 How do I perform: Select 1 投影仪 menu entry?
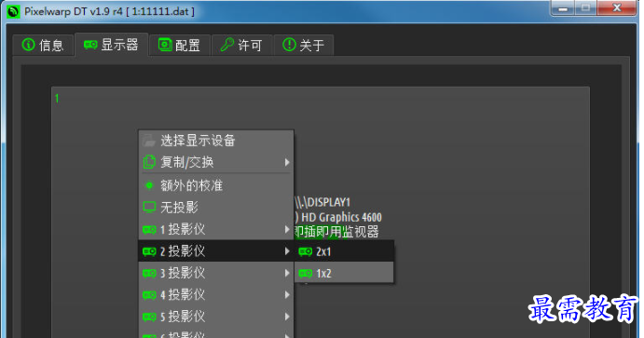(x=216, y=229)
